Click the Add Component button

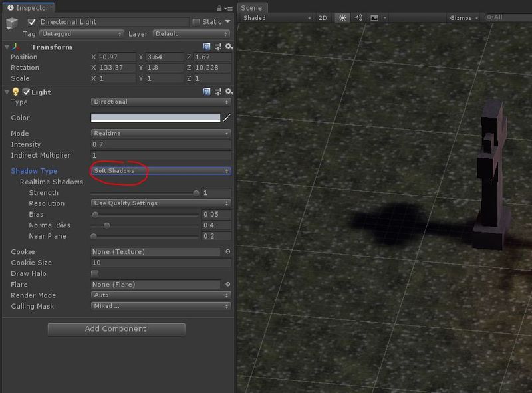116,329
